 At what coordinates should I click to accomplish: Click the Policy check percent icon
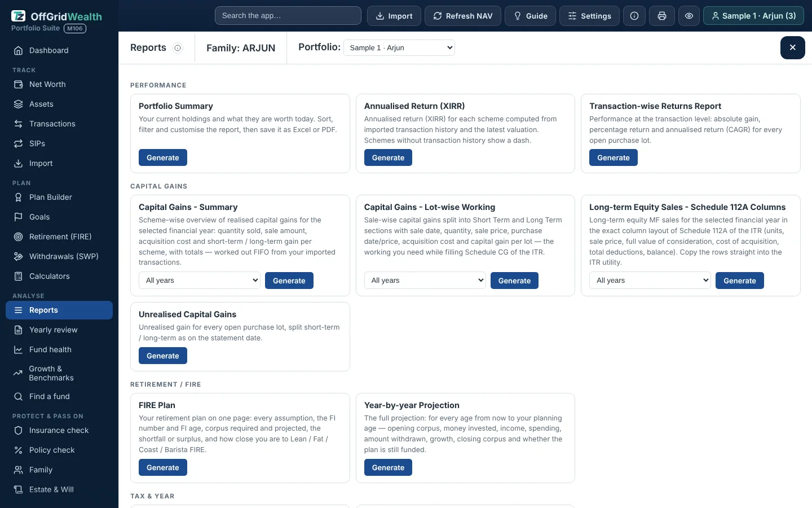point(19,450)
